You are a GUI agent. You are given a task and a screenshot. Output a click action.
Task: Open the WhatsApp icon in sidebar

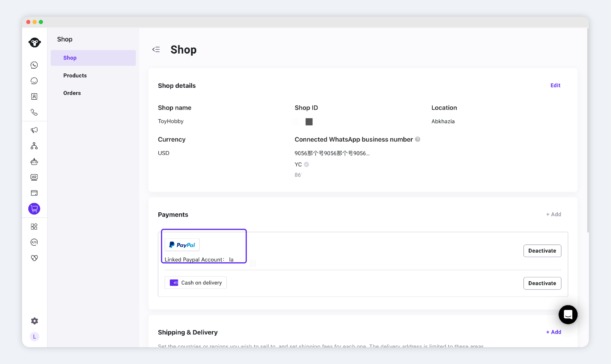pos(34,65)
